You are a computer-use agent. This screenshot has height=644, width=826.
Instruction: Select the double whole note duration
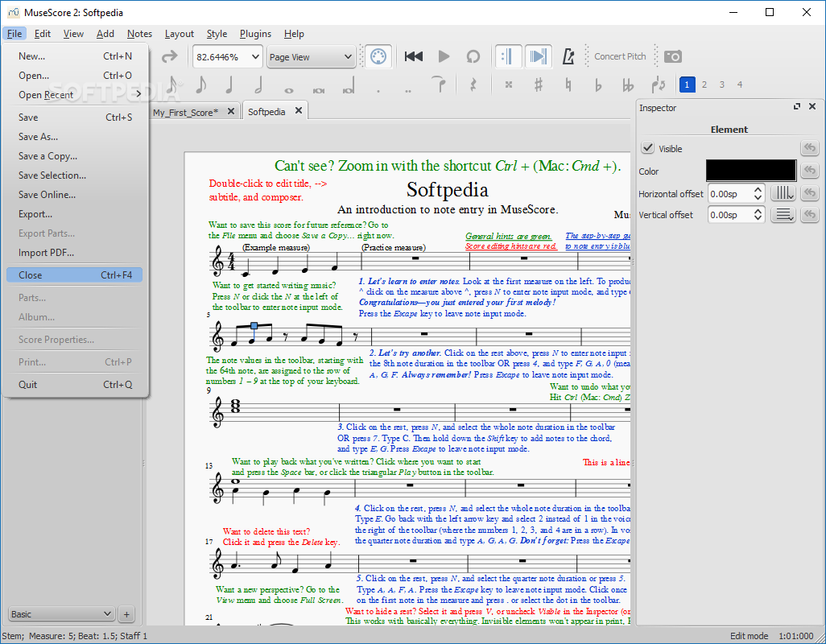[x=318, y=89]
